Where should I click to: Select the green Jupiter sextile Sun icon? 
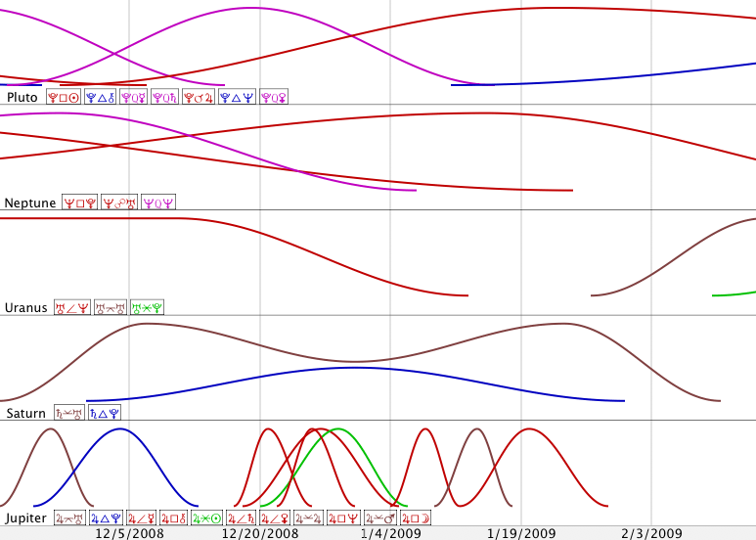point(206,517)
